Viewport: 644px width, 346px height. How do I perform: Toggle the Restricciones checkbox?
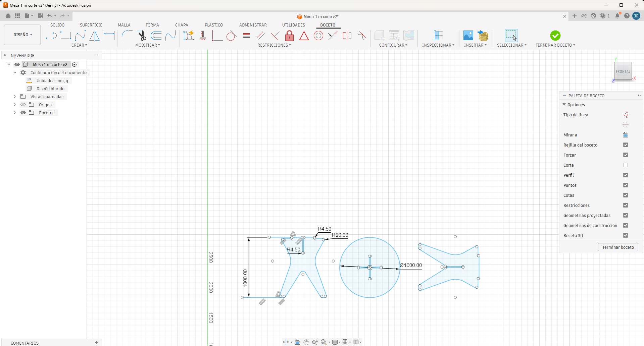click(x=626, y=205)
